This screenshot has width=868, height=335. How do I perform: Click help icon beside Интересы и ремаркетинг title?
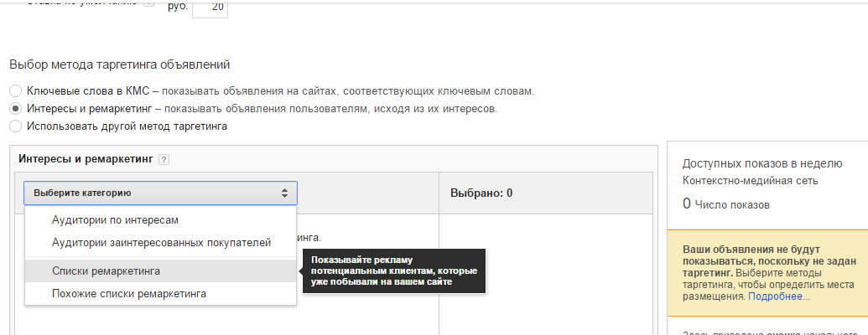coord(164,159)
